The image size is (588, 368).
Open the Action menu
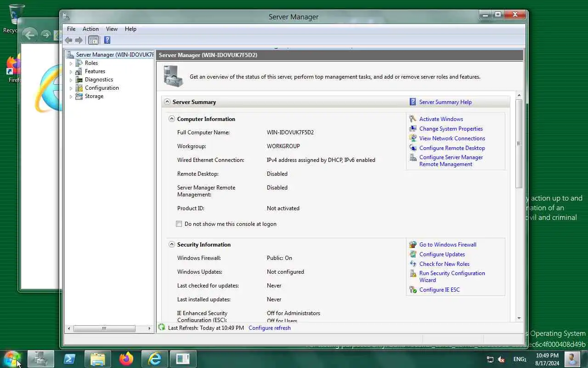90,29
